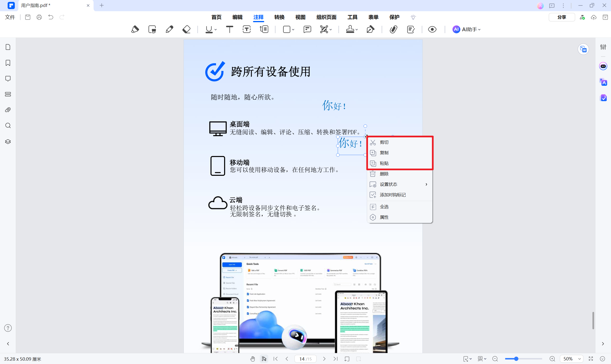Select the highlighter tool in annotation toolbar
The width and height of the screenshot is (611, 364).
[135, 29]
